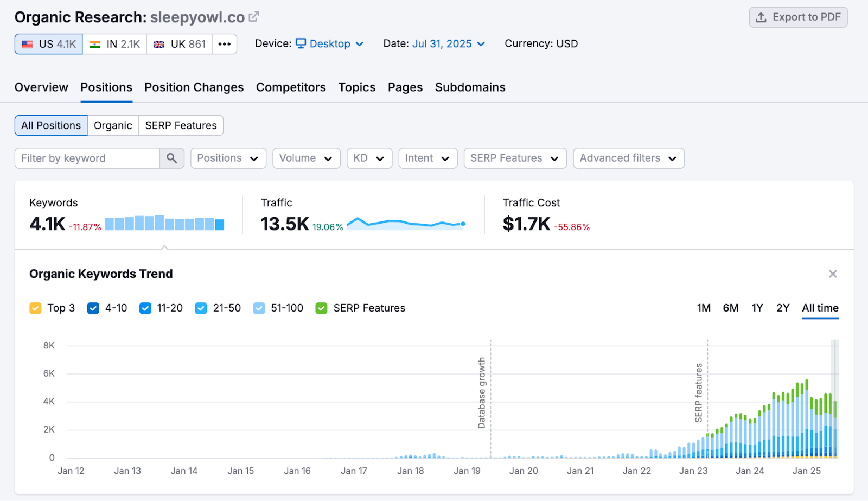Set chart range to 1M
This screenshot has height=501, width=868.
pyautogui.click(x=704, y=308)
